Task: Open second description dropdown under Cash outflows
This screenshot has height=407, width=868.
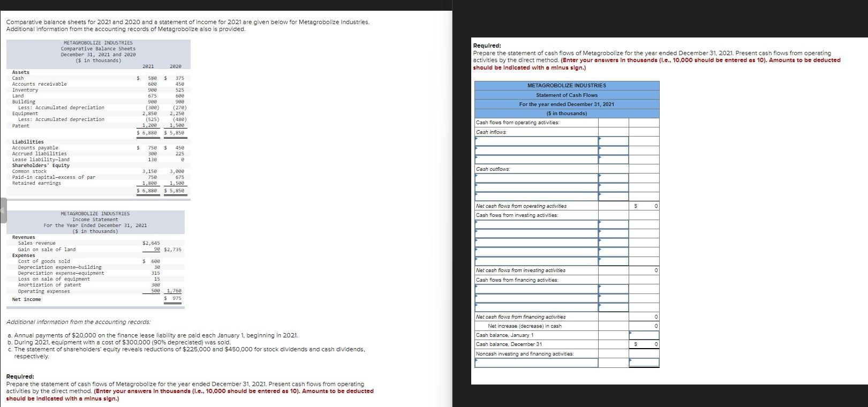Action: tap(537, 187)
